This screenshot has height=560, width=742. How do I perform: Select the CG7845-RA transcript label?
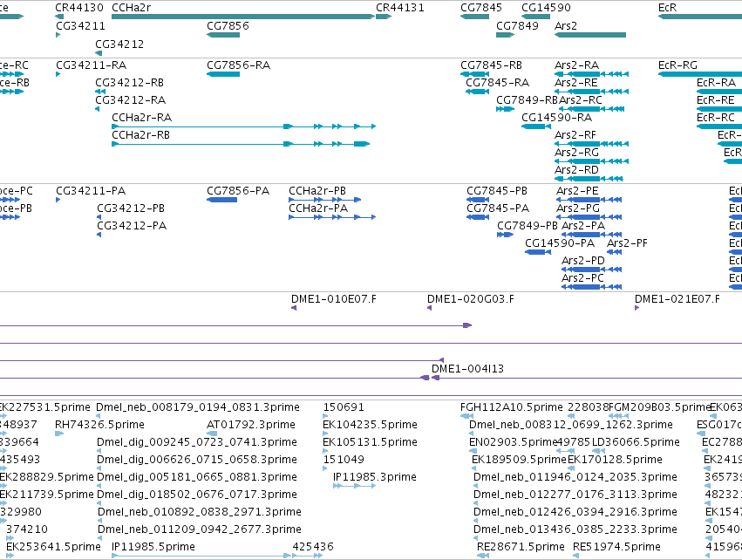[x=497, y=83]
